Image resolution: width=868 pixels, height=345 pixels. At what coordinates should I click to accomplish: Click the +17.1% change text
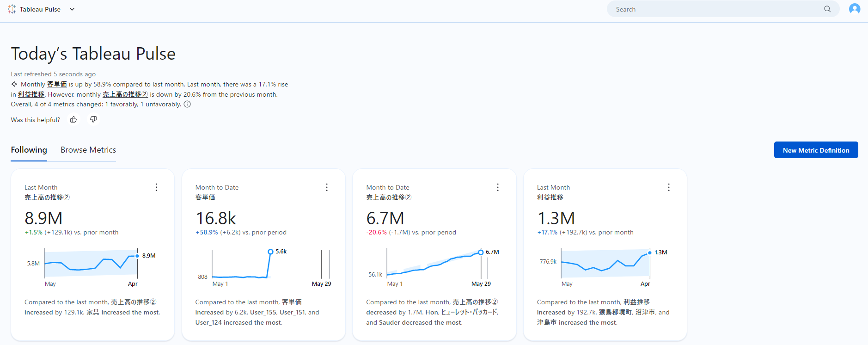[547, 233]
